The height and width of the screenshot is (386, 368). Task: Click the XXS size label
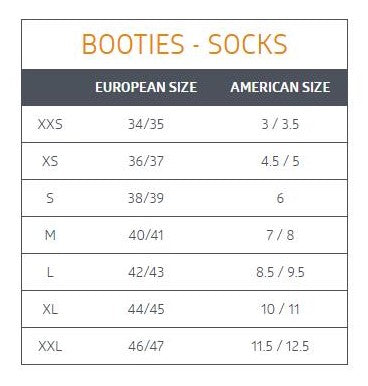pyautogui.click(x=50, y=124)
